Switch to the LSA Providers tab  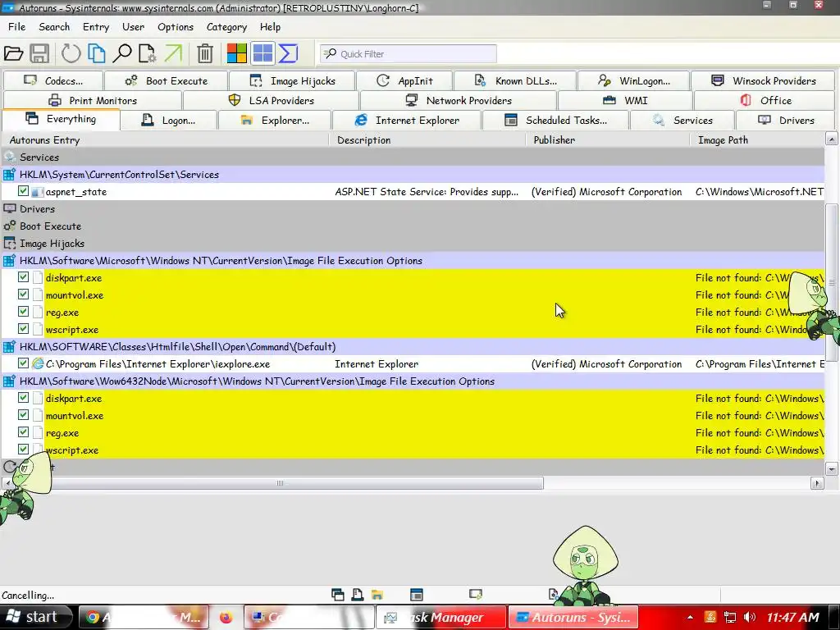coord(271,101)
